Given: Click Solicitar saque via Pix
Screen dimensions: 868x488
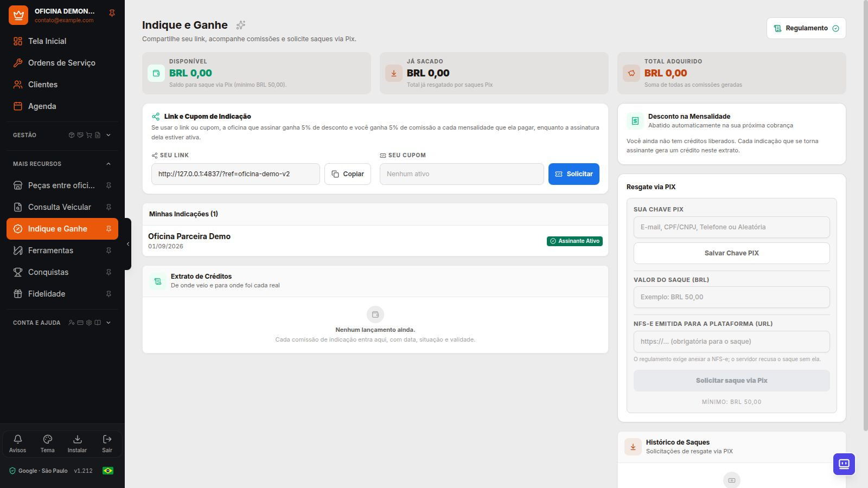Looking at the screenshot, I should click(x=731, y=381).
